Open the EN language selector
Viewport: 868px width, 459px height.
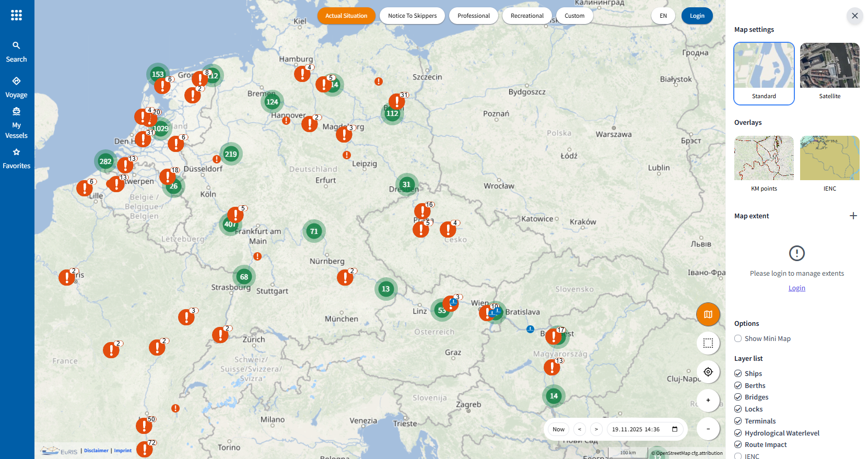click(663, 16)
